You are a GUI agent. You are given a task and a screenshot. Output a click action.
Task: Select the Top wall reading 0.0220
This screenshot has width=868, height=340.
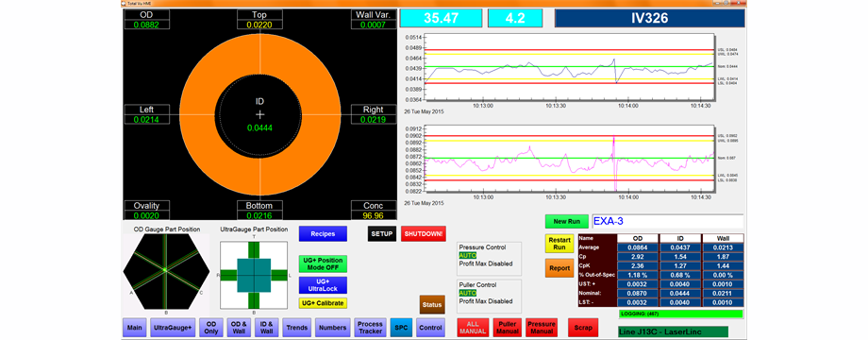pos(259,25)
